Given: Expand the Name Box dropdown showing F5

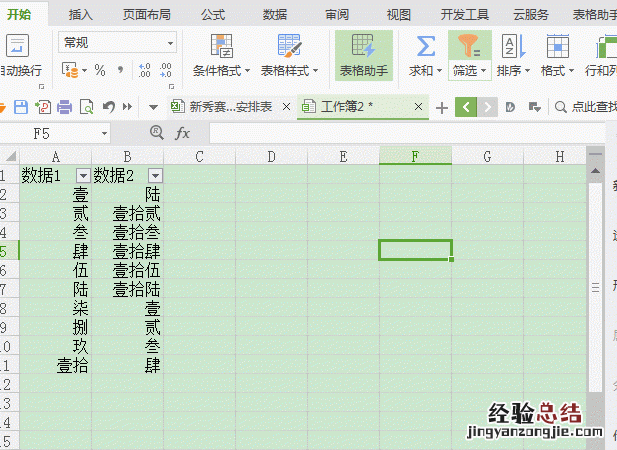Looking at the screenshot, I should coord(104,133).
